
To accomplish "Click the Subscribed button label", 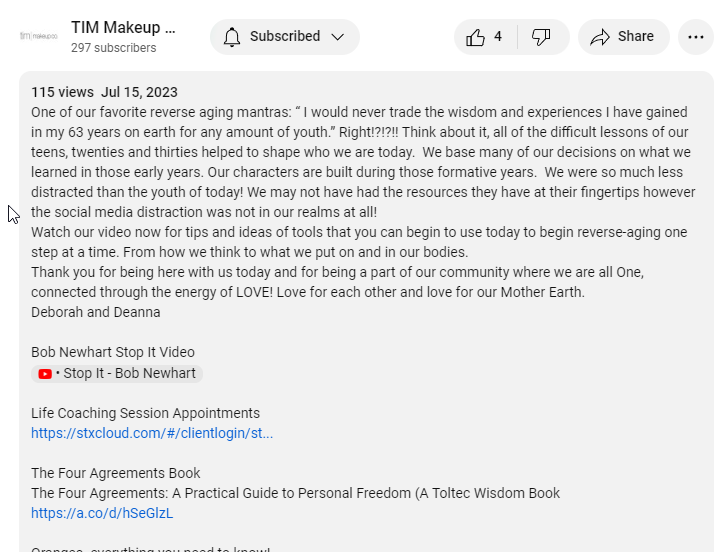I will tap(285, 37).
